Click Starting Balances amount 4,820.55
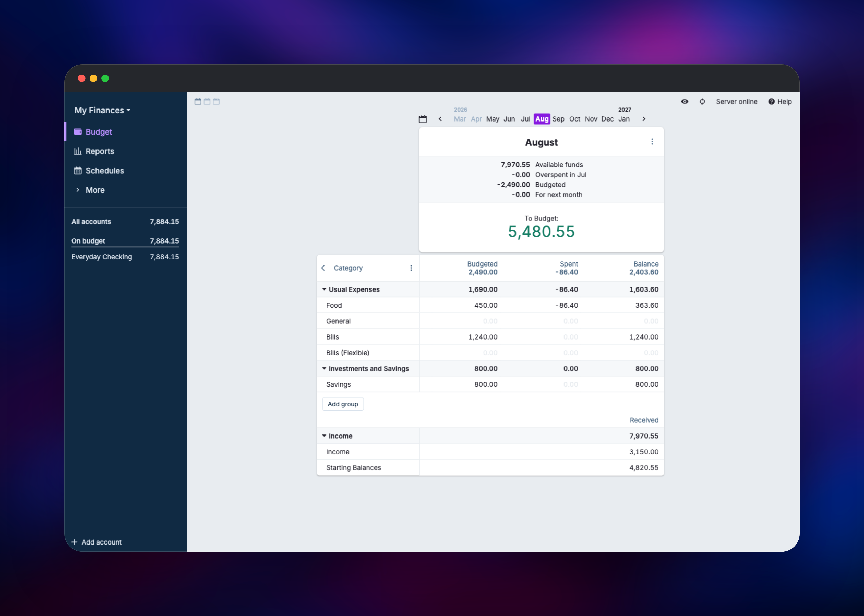The image size is (864, 616). pyautogui.click(x=644, y=468)
